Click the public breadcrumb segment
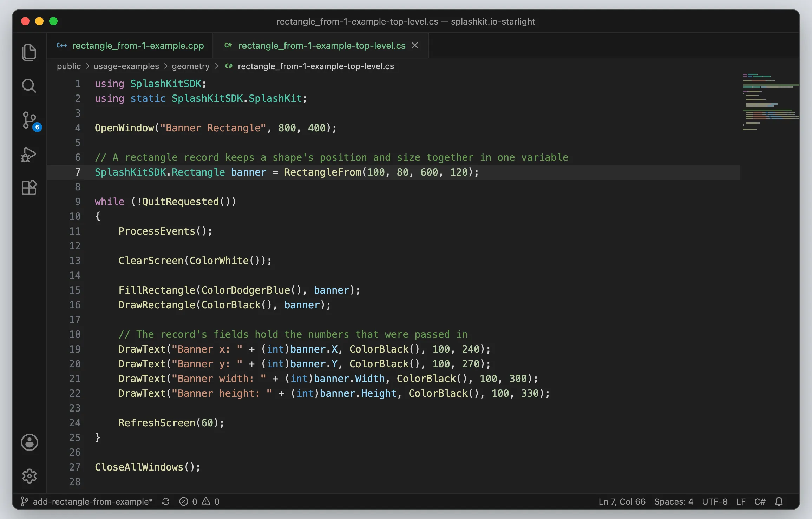 [69, 66]
